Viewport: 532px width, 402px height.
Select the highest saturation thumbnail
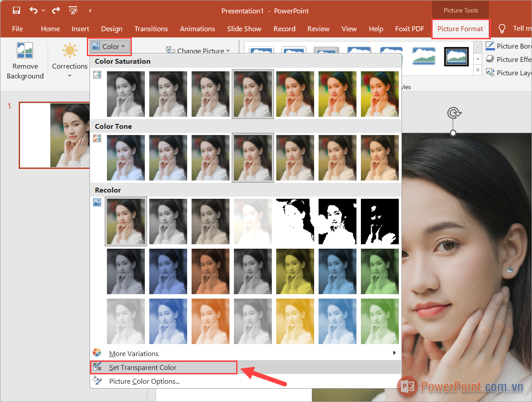[380, 94]
